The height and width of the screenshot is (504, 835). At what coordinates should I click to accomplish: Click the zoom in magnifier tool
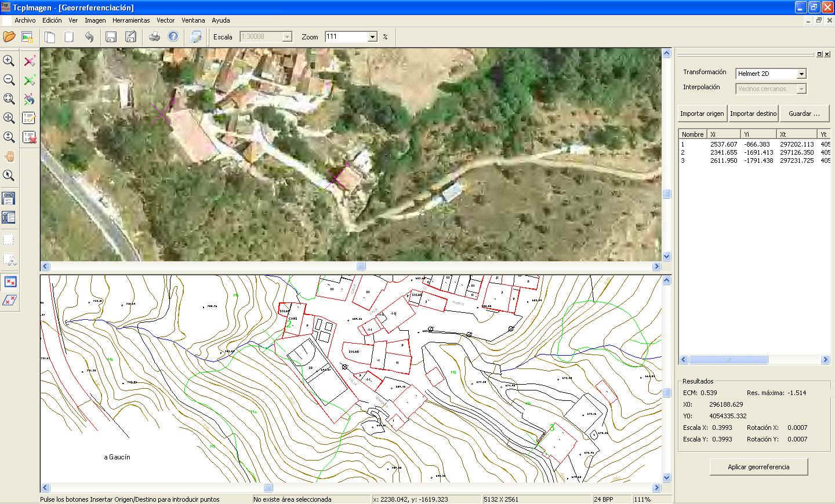[x=9, y=61]
